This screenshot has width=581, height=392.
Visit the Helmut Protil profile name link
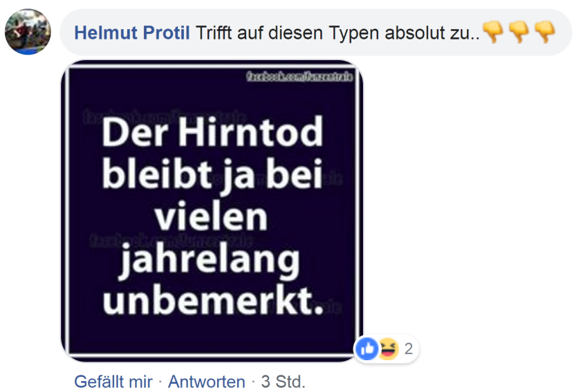pos(132,33)
